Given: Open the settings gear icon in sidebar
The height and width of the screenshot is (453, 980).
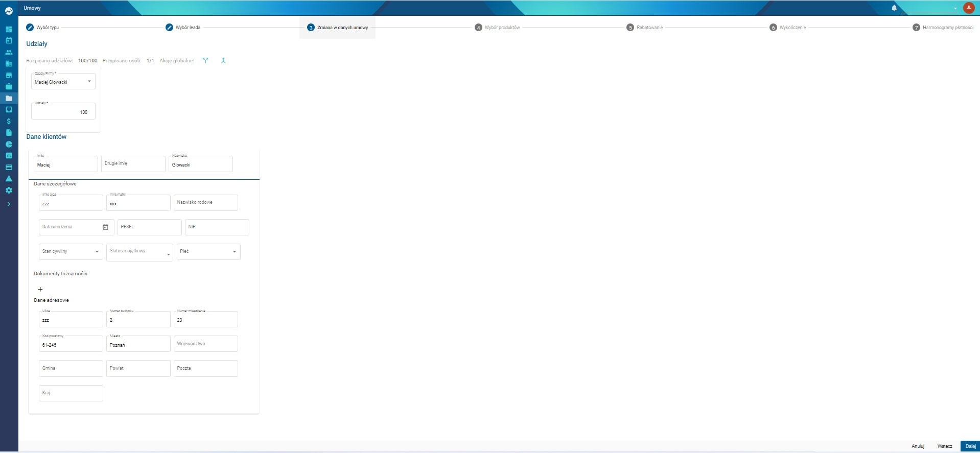Looking at the screenshot, I should [x=9, y=190].
